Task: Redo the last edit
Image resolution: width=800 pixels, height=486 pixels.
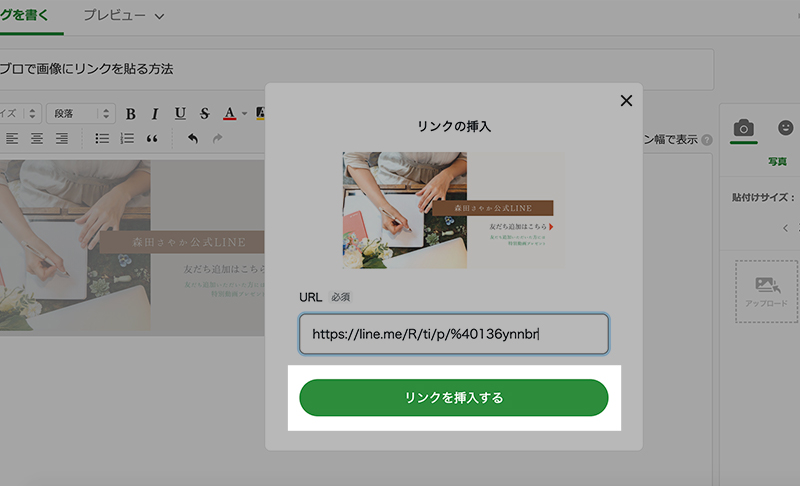Action: pyautogui.click(x=217, y=138)
